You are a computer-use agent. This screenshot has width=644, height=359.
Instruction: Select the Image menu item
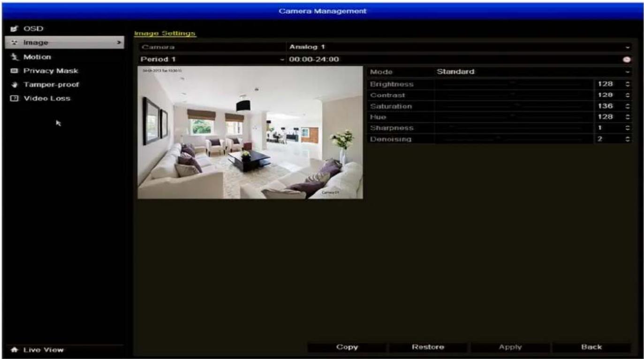tap(65, 43)
